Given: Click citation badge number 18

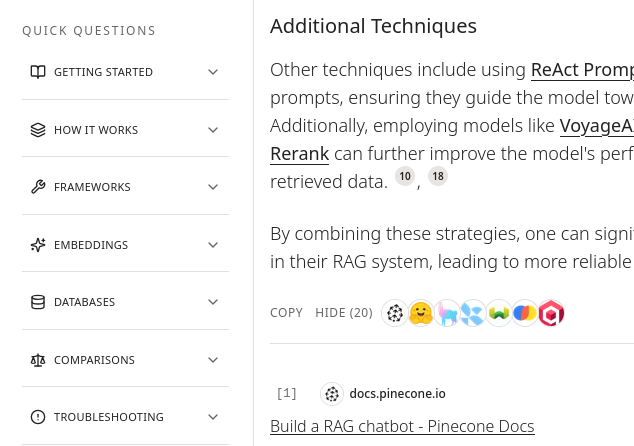Looking at the screenshot, I should tap(438, 177).
